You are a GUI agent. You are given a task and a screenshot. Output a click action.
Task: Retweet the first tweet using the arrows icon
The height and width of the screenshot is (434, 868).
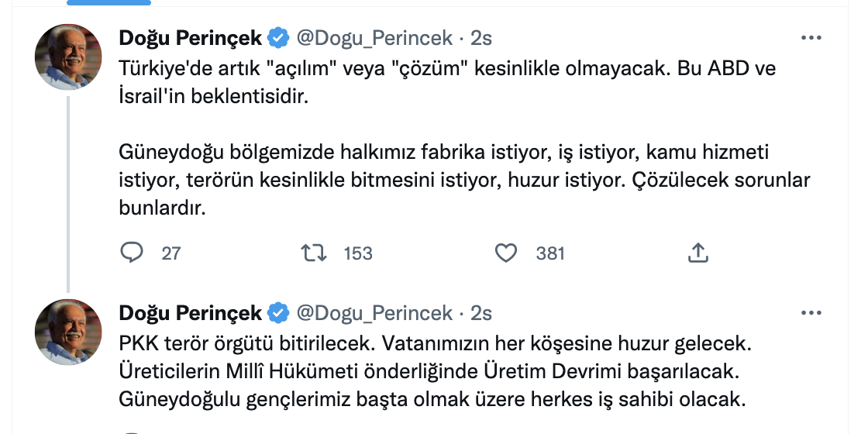313,253
